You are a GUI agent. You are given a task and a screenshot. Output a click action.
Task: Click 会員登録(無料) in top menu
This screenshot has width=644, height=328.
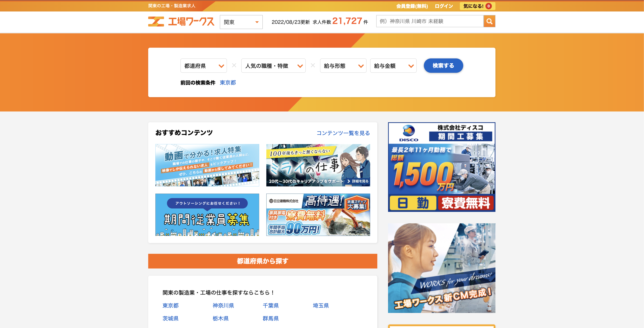tap(412, 6)
